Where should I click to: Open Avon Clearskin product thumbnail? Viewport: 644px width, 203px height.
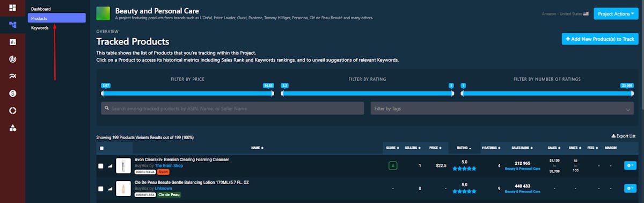123,165
